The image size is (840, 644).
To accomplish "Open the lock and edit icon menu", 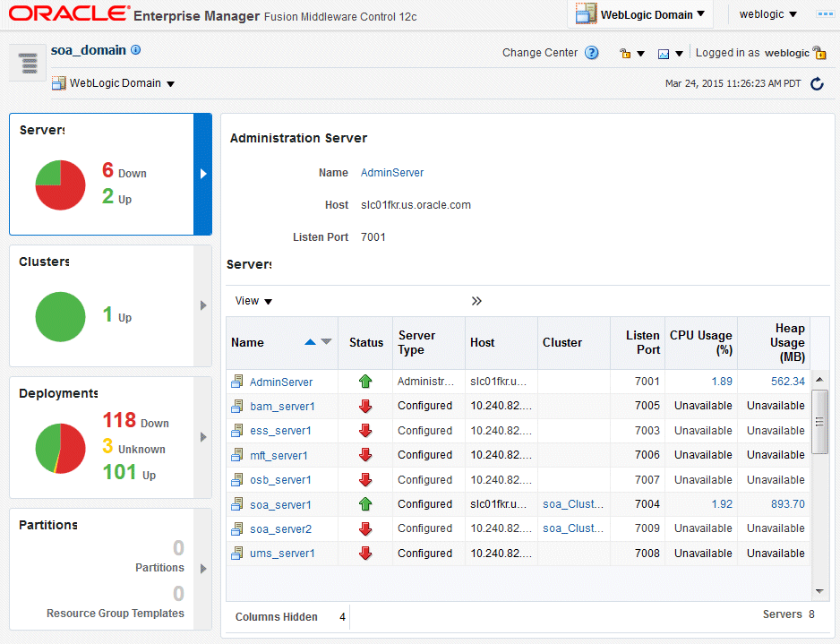I will point(631,53).
